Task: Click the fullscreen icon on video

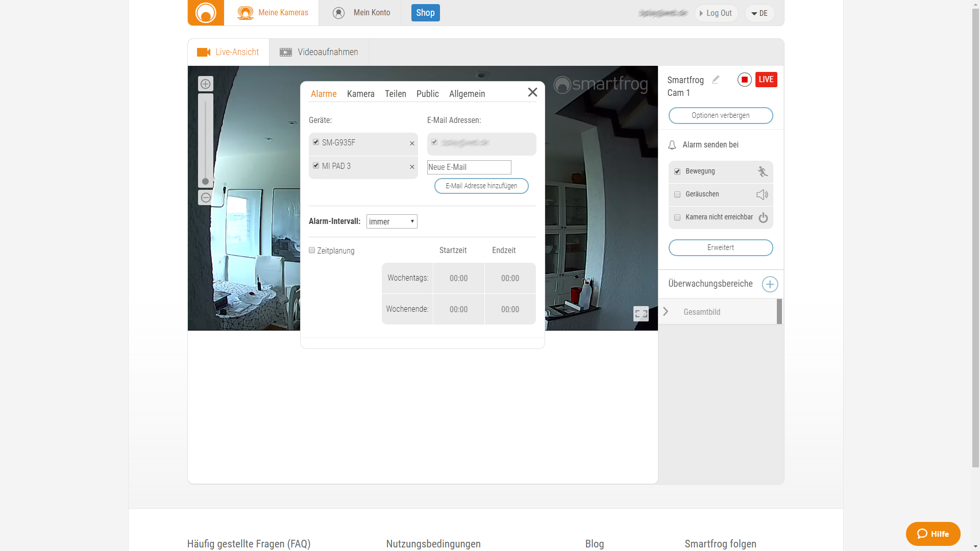Action: tap(641, 314)
